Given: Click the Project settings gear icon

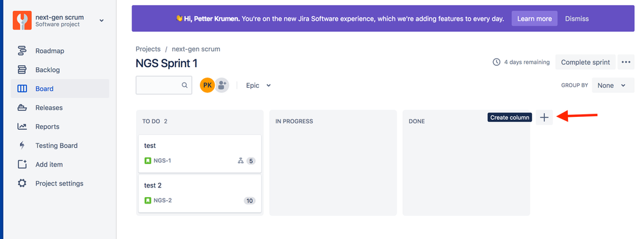Looking at the screenshot, I should [x=22, y=183].
